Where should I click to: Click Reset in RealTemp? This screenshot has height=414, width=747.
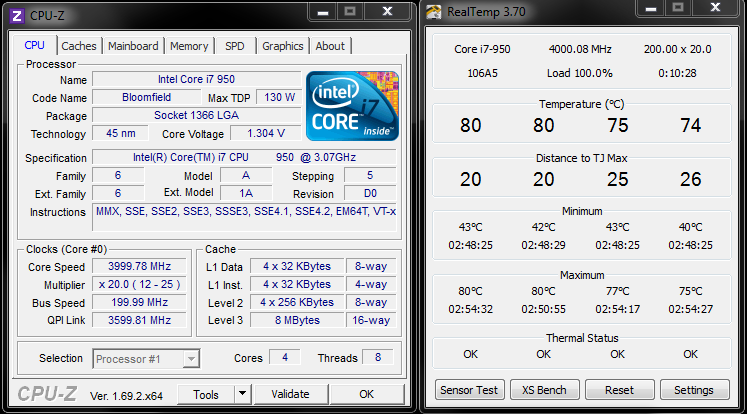619,390
